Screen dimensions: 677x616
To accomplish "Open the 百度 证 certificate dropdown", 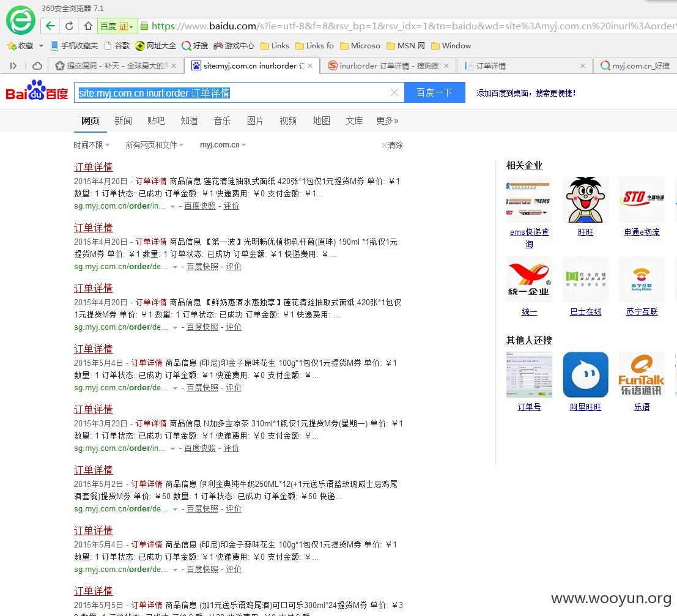I will coord(118,26).
